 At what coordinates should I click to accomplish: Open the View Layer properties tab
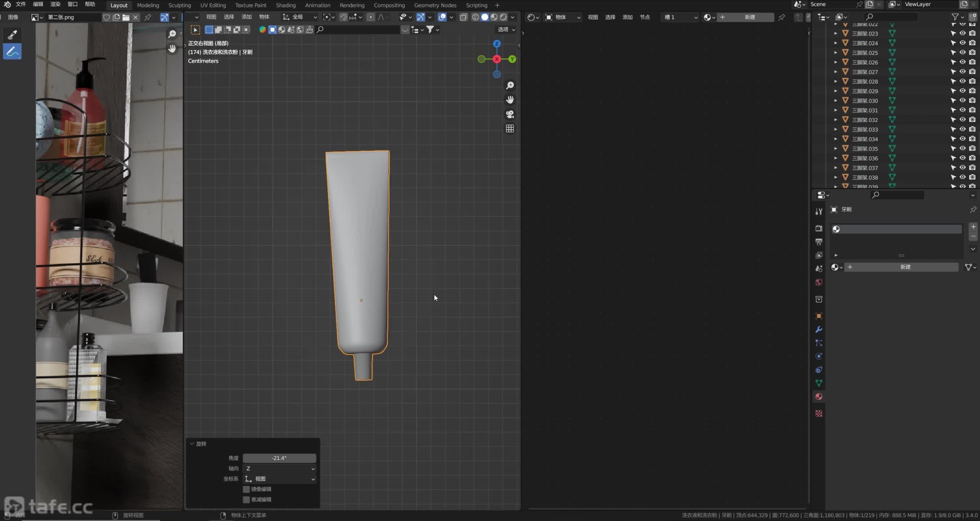[819, 255]
